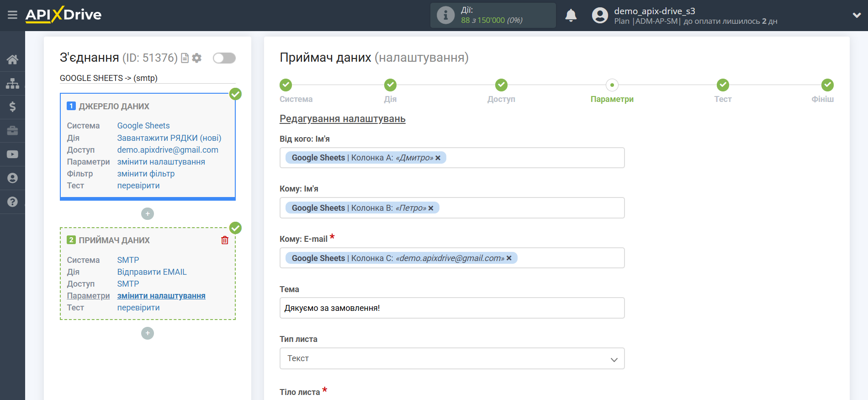868x400 pixels.
Task: Go to Home sidebar icon
Action: 12,59
